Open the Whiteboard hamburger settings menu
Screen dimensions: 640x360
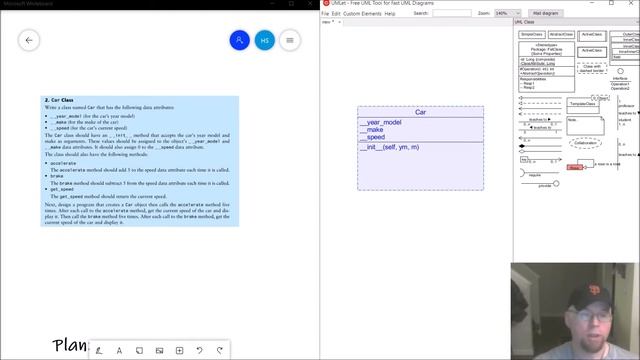(x=290, y=40)
